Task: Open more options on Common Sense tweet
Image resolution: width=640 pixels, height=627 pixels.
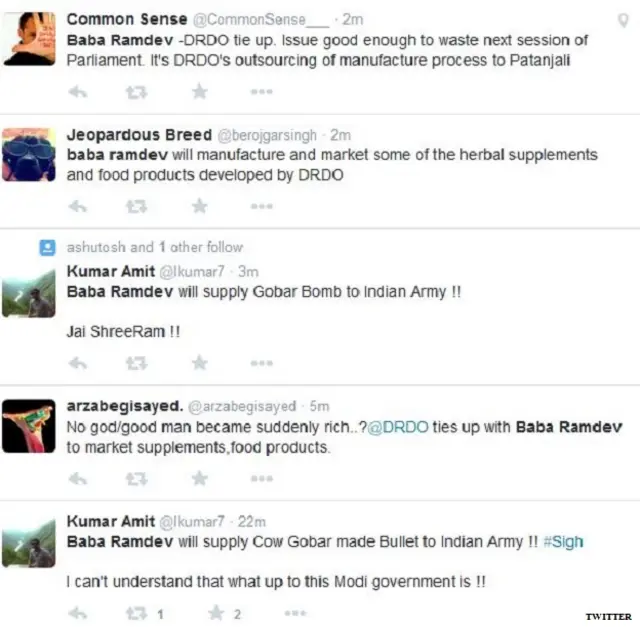Action: 262,92
